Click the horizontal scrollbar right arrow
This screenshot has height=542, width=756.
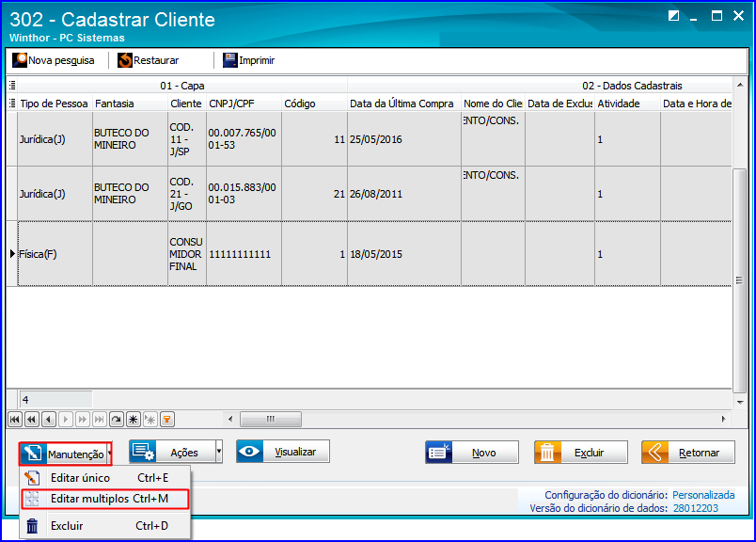(x=723, y=419)
